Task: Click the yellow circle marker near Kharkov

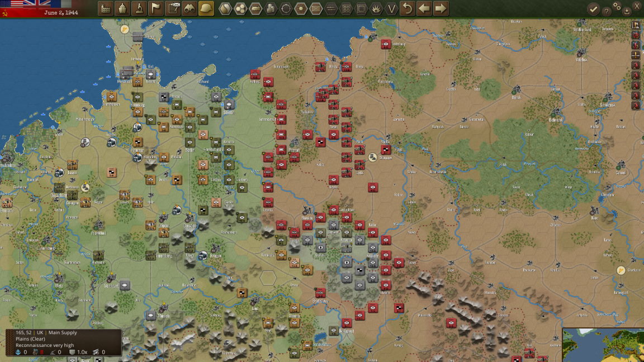Action: click(621, 270)
